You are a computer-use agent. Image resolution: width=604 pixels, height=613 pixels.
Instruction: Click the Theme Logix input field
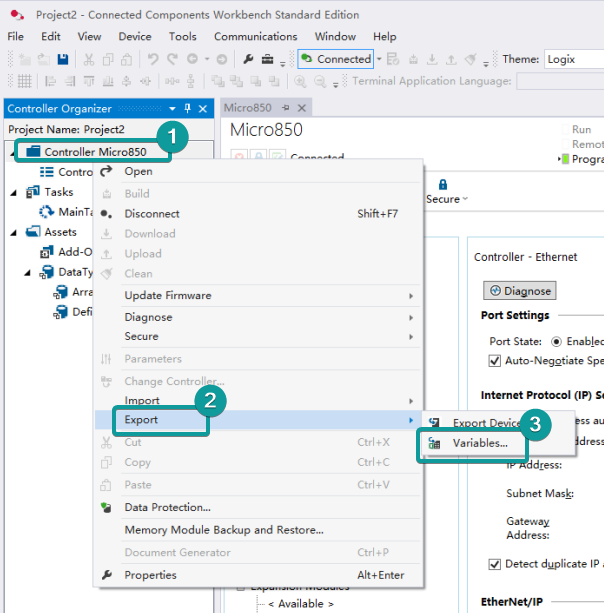[572, 59]
